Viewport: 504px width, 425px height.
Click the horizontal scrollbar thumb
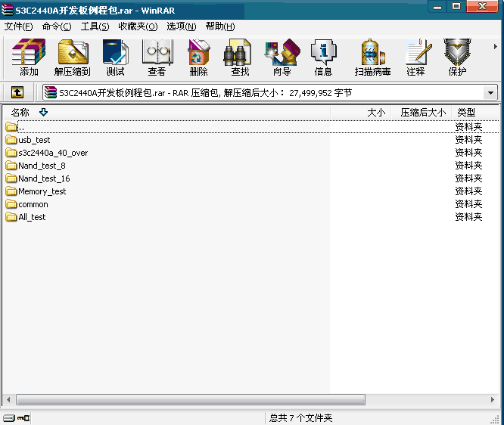(x=191, y=399)
